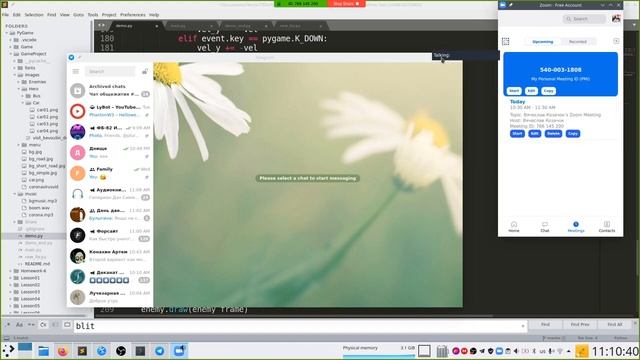This screenshot has height=360, width=640.
Task: Open the KDE application launcher
Action: click(8, 351)
